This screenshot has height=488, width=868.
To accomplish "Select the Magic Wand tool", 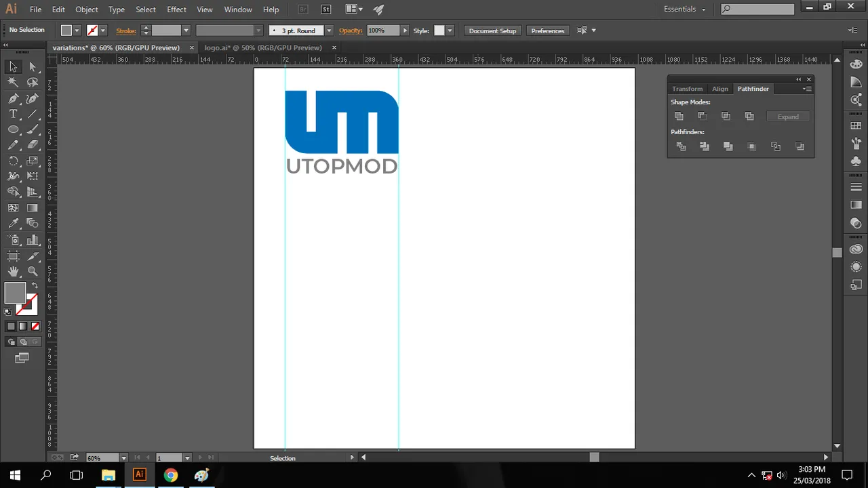I will click(13, 82).
